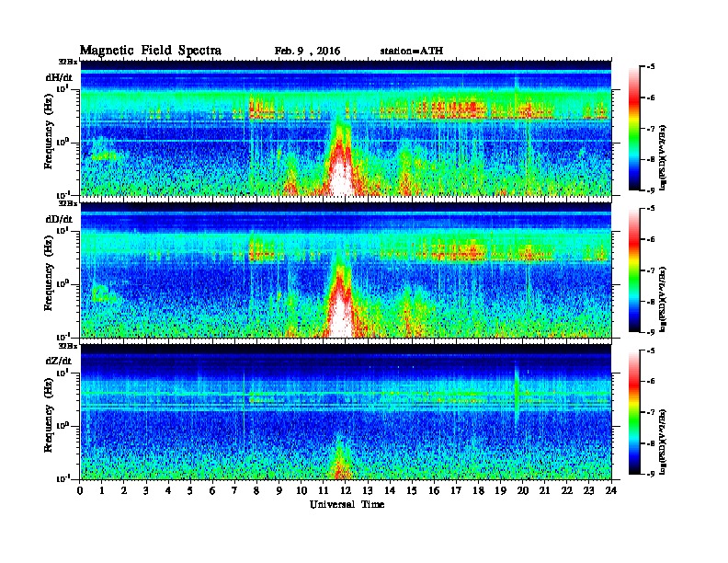The height and width of the screenshot is (563, 728).
Task: Click the dZ/dt panel label
Action: coord(59,361)
